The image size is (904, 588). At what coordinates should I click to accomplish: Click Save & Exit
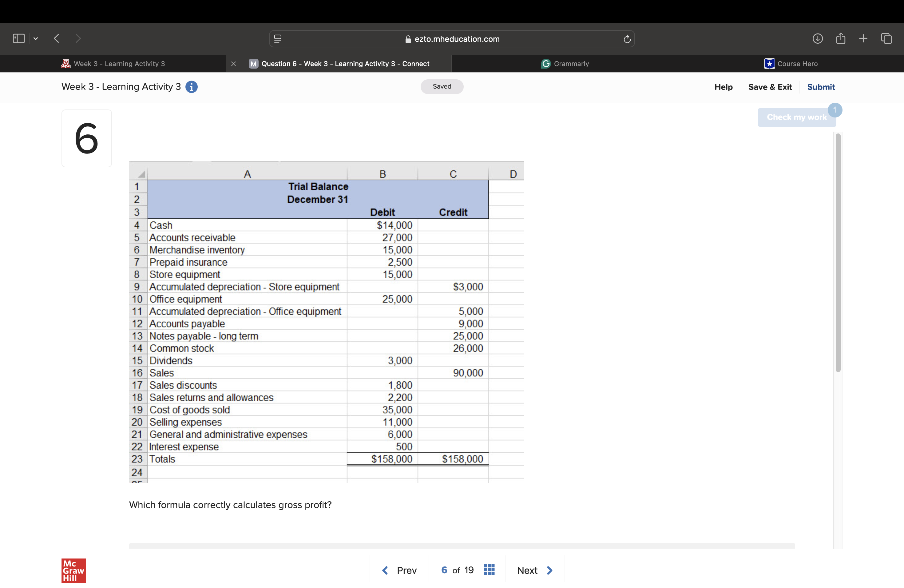(770, 87)
